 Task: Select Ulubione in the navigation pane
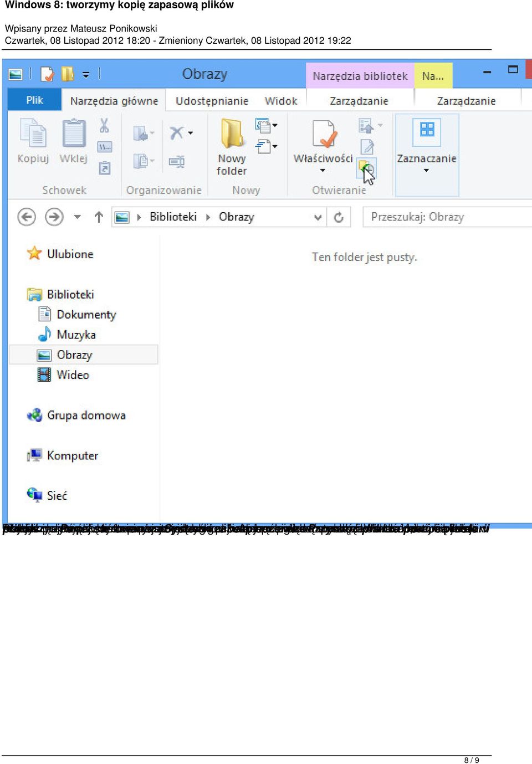(60, 254)
